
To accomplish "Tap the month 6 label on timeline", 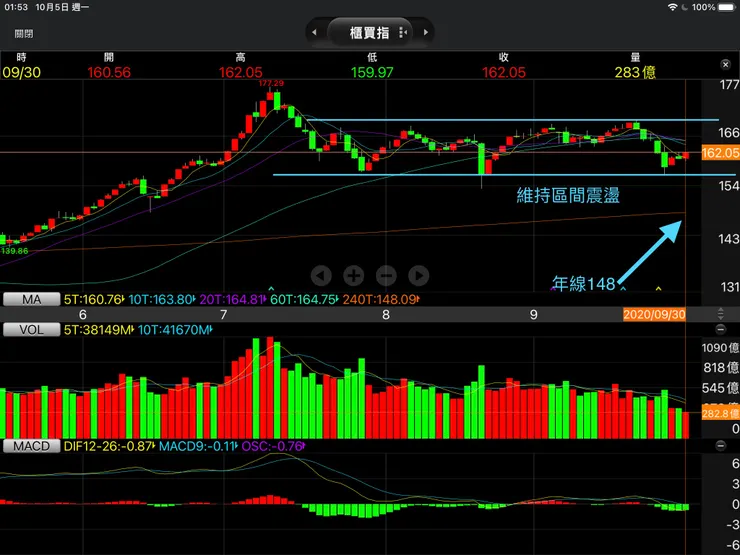I will coord(83,315).
